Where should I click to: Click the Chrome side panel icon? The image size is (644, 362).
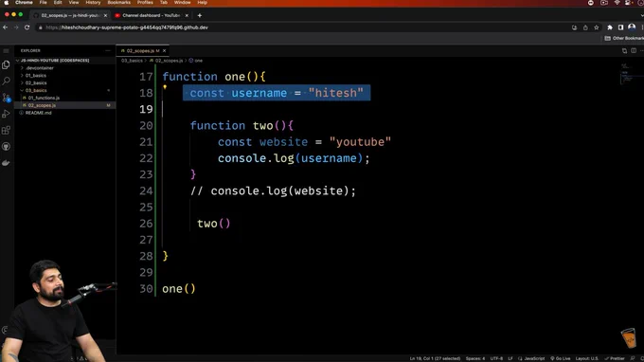pyautogui.click(x=620, y=27)
